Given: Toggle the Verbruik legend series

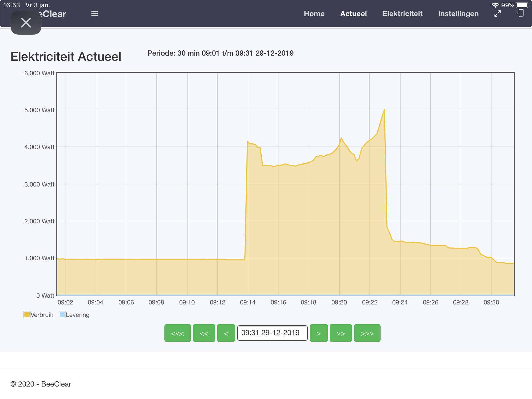Looking at the screenshot, I should 42,315.
